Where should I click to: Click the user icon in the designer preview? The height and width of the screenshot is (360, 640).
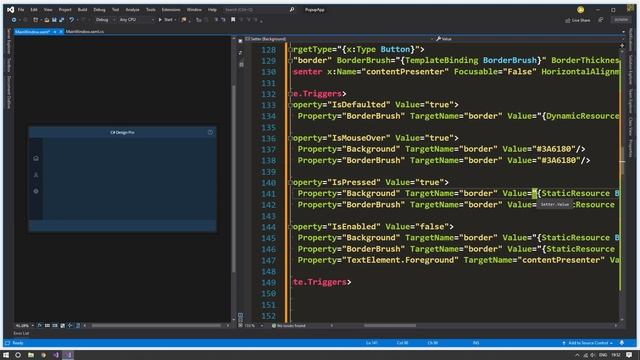tap(36, 175)
